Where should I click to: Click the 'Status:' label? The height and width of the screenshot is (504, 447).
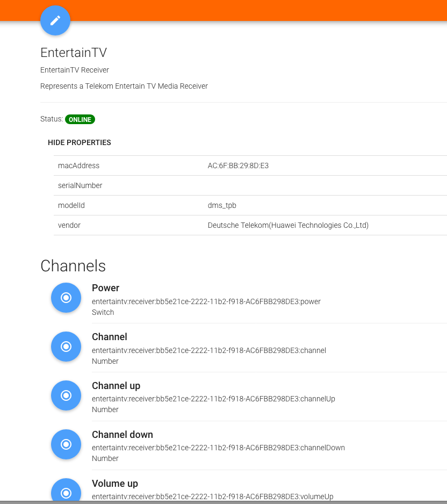coord(52,119)
